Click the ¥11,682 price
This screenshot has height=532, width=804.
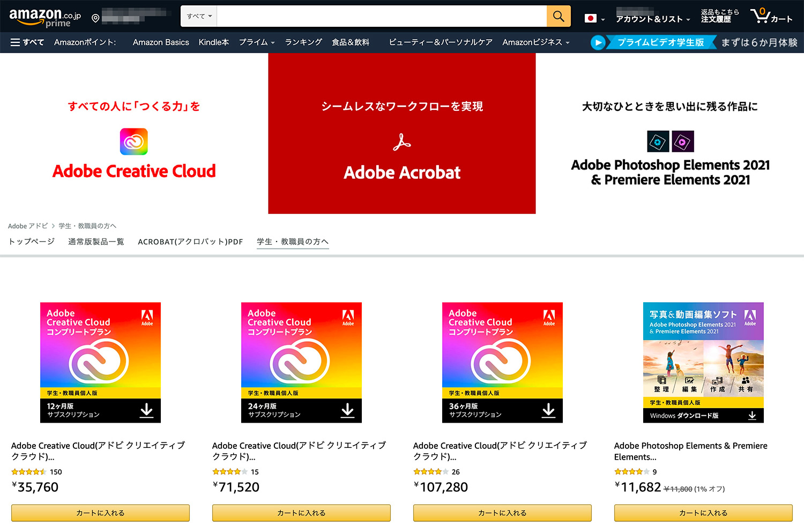[x=638, y=487]
